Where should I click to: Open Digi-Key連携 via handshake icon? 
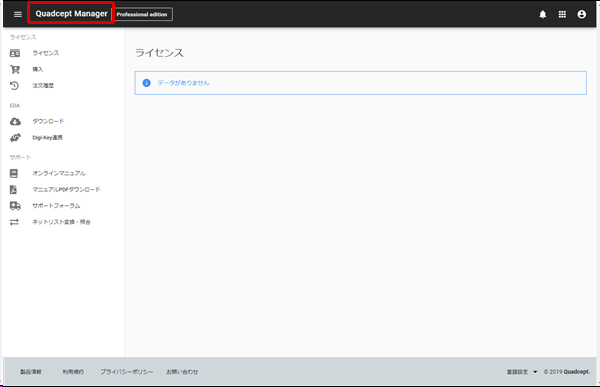[15, 137]
